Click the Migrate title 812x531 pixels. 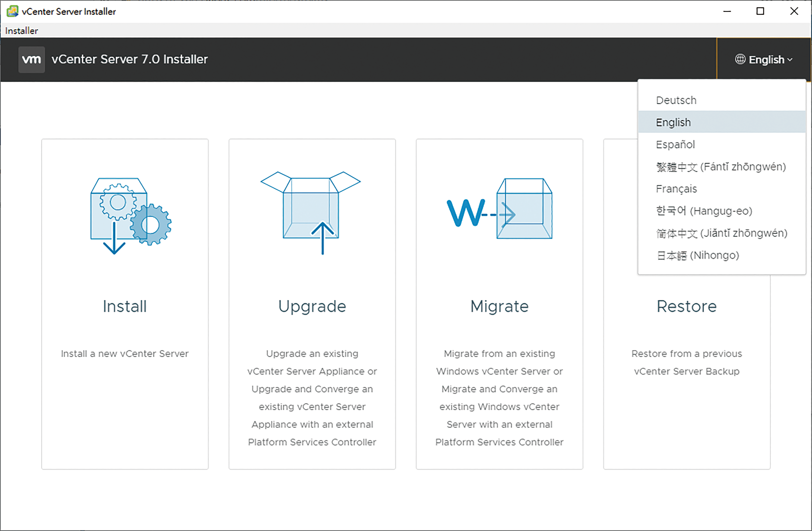[x=500, y=307]
